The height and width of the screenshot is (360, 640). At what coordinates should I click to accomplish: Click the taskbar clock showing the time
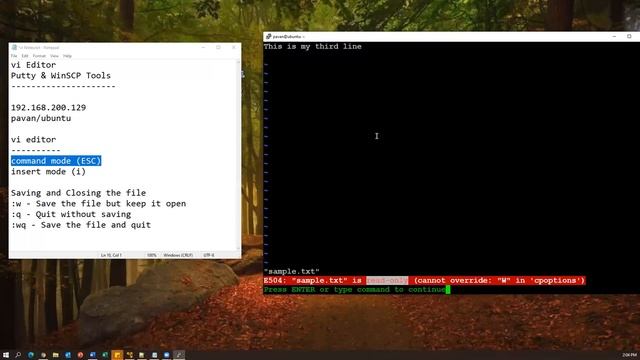pyautogui.click(x=629, y=355)
